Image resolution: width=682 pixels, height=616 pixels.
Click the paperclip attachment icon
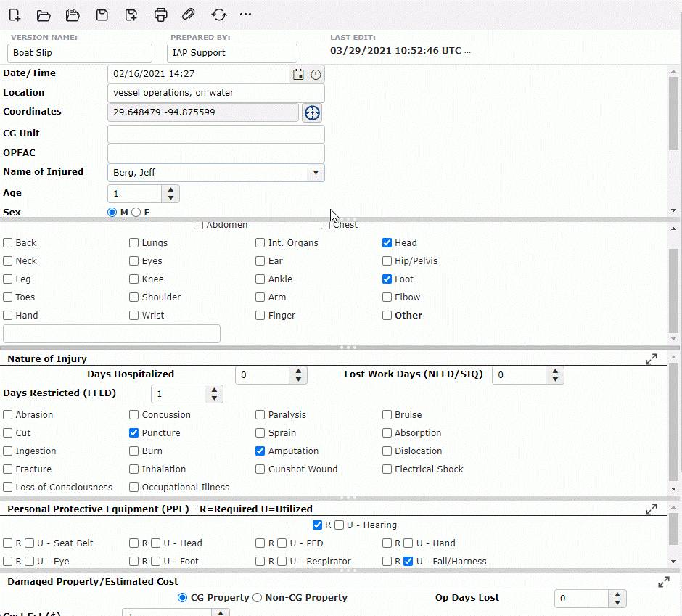[x=189, y=15]
